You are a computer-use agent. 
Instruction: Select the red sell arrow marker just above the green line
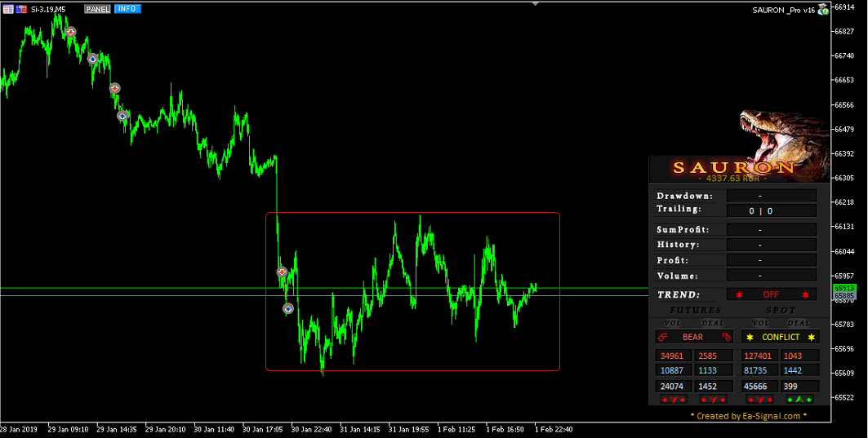coord(282,272)
